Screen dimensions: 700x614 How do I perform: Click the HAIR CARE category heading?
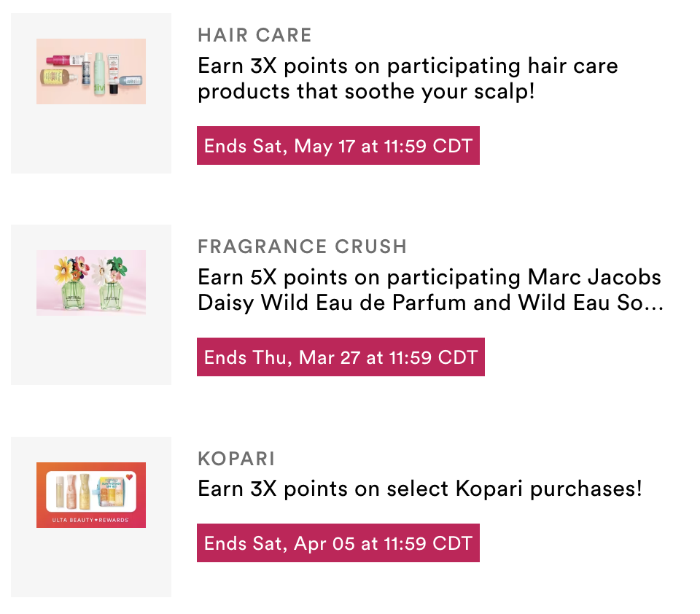[x=254, y=35]
